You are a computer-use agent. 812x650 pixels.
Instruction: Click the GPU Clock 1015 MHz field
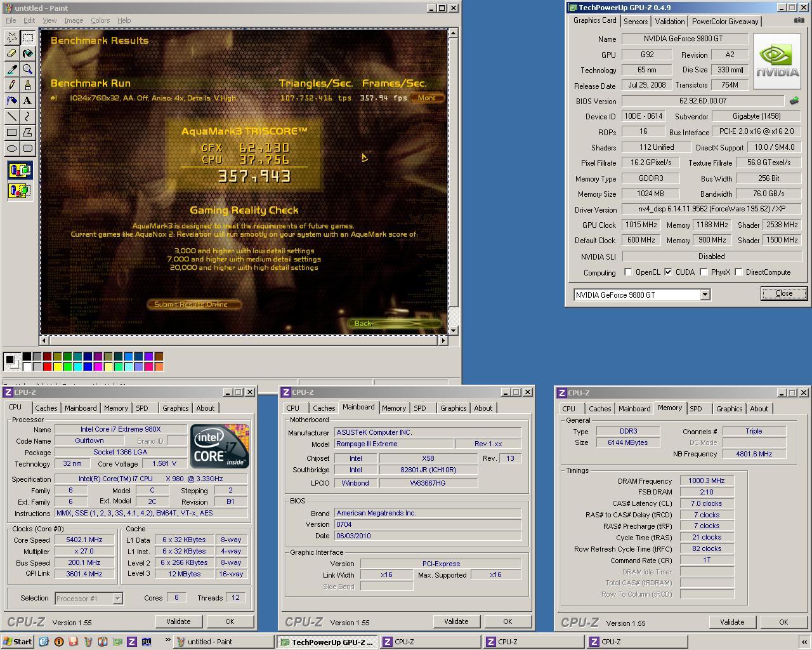tap(641, 225)
